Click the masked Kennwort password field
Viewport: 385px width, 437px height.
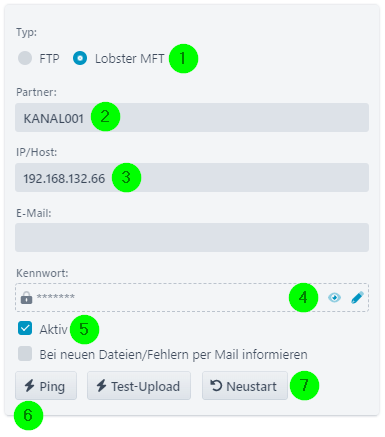(192, 297)
